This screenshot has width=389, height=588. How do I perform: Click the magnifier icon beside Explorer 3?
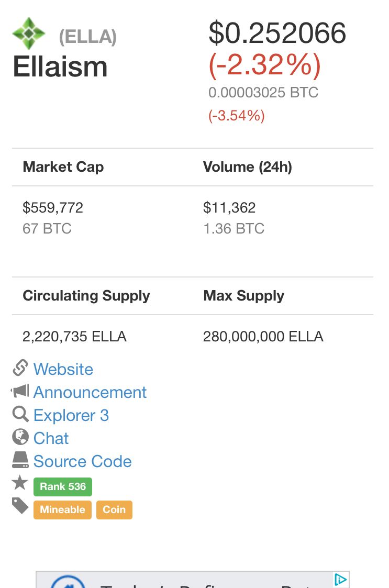20,414
